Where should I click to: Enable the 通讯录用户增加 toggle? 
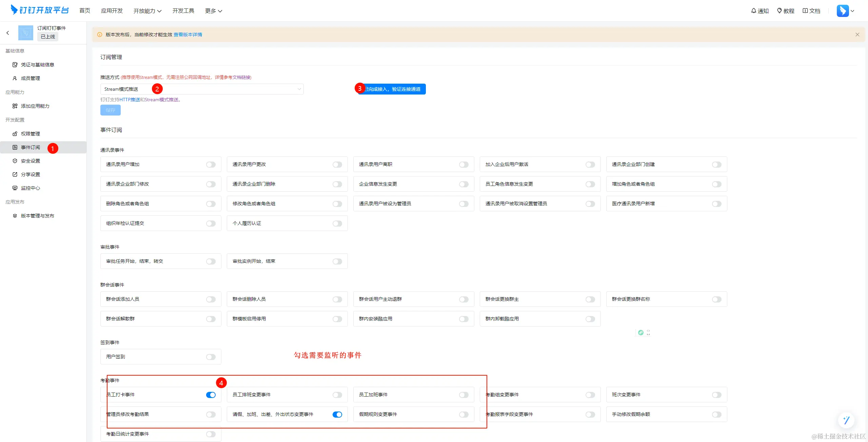tap(211, 165)
